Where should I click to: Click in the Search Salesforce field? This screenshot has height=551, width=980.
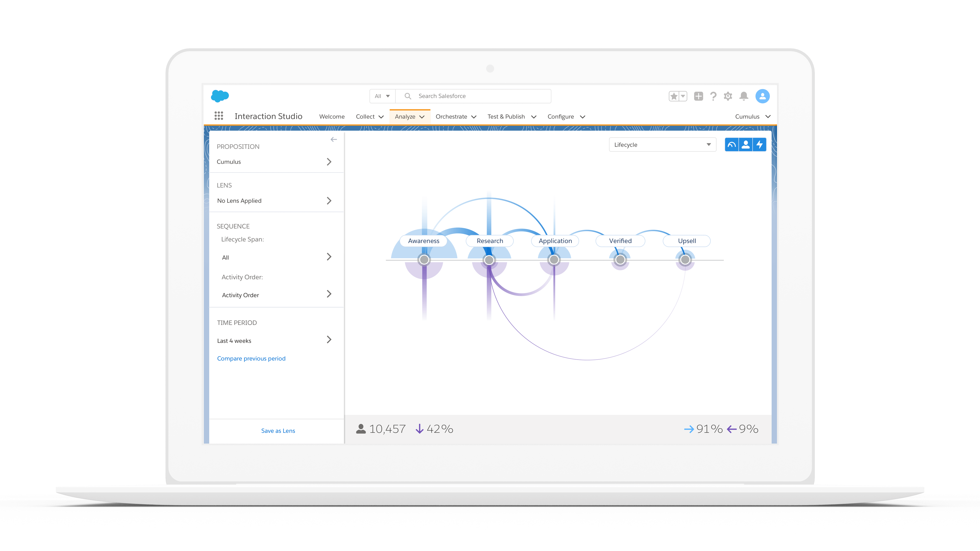(473, 96)
